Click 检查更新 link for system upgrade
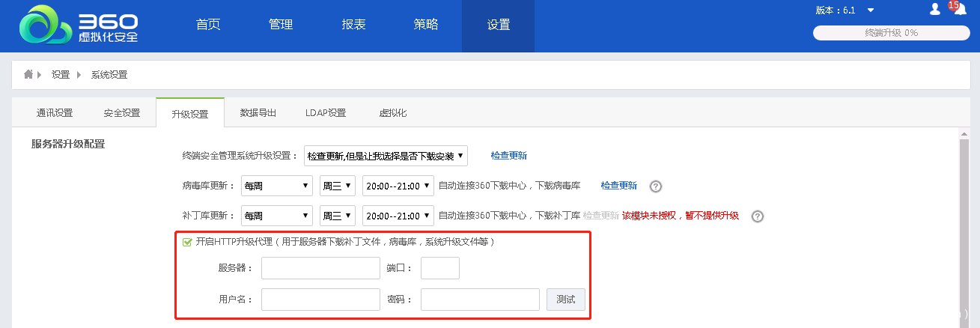Screen dimensions: 980x328 tap(508, 156)
